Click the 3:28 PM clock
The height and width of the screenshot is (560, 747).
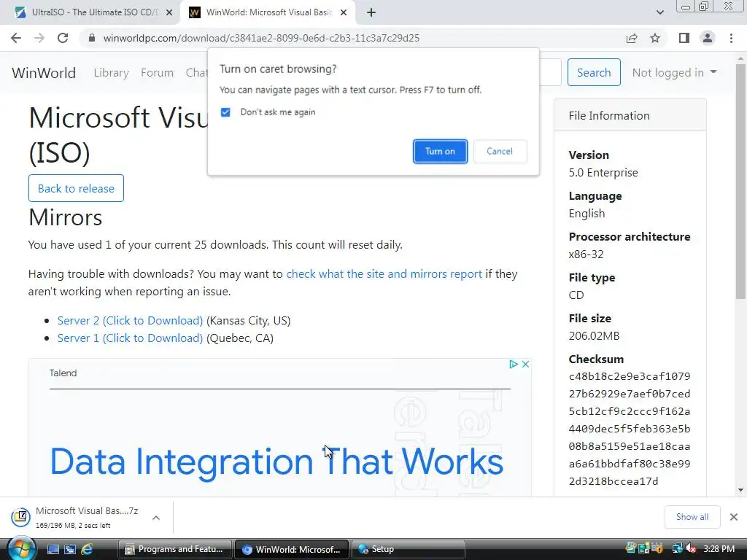[719, 549]
